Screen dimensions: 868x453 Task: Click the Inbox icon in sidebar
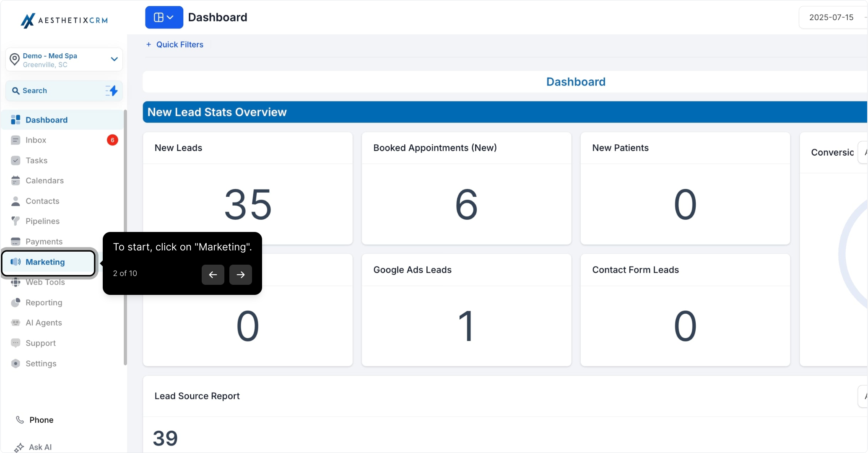[16, 140]
